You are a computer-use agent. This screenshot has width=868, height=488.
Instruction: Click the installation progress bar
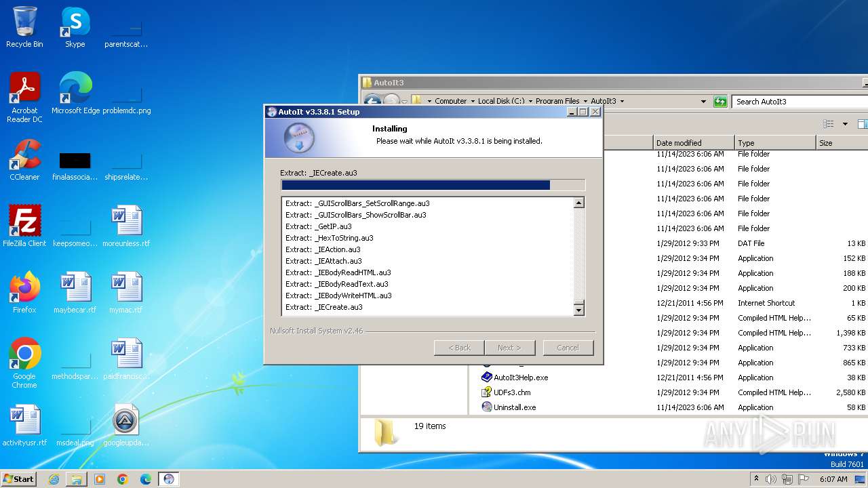pos(433,185)
